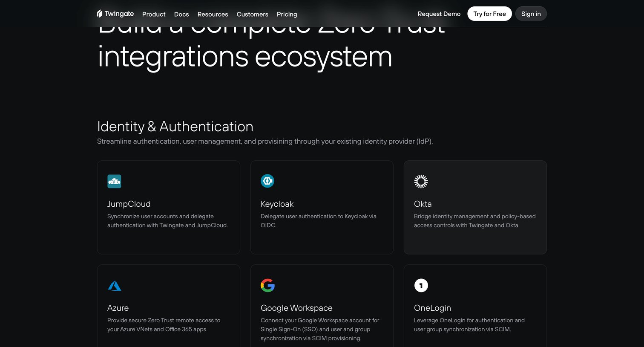Click the Google Workspace G icon
The height and width of the screenshot is (347, 644).
[267, 285]
